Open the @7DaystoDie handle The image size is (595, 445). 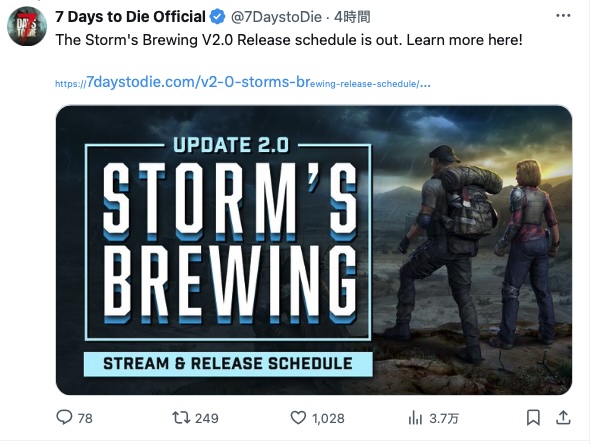pyautogui.click(x=276, y=17)
